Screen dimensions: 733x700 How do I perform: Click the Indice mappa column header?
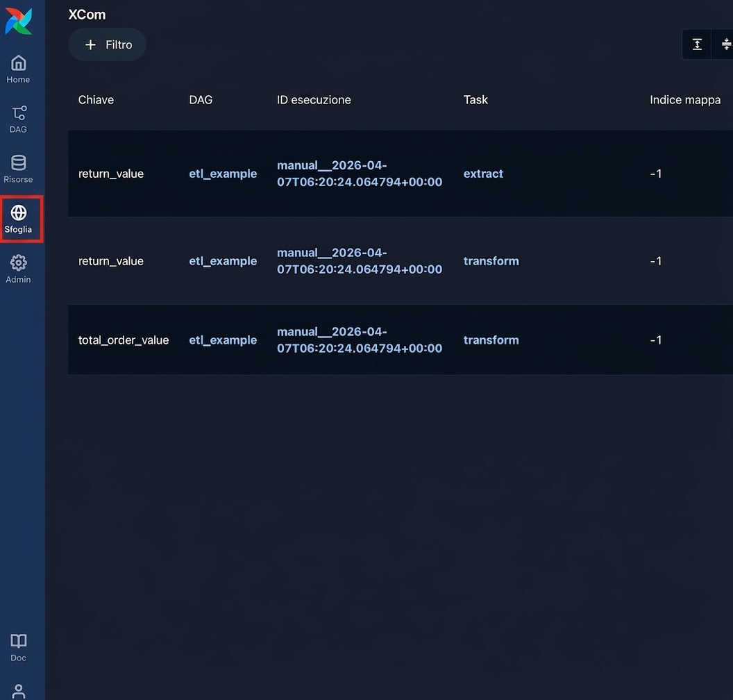(x=685, y=99)
